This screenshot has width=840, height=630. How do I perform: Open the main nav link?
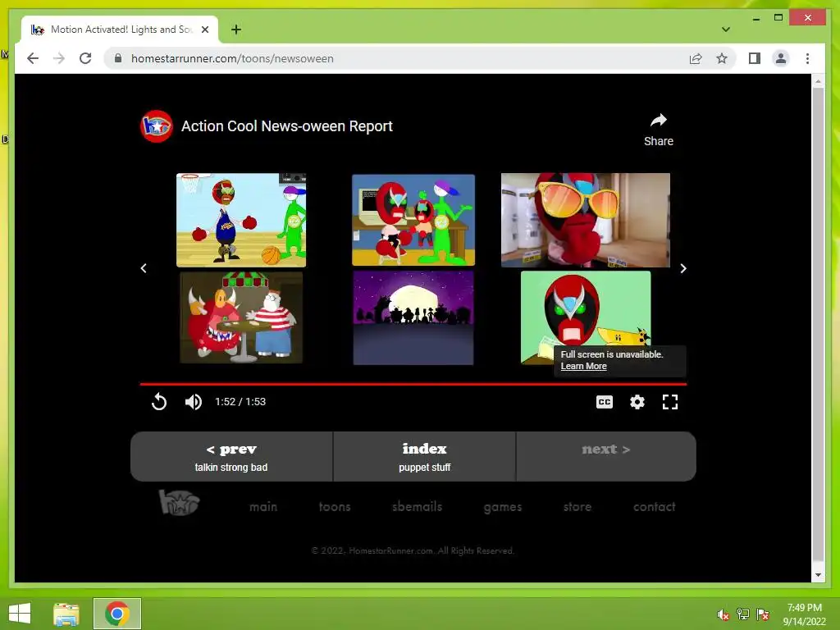pos(263,507)
